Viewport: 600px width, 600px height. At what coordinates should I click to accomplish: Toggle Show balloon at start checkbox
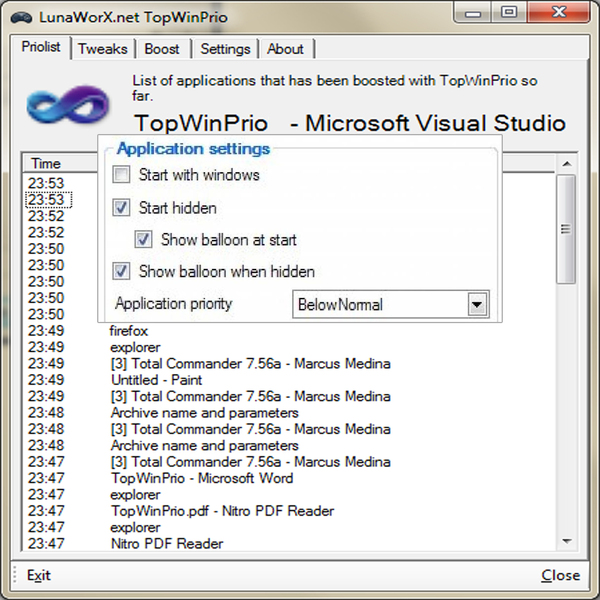[143, 240]
